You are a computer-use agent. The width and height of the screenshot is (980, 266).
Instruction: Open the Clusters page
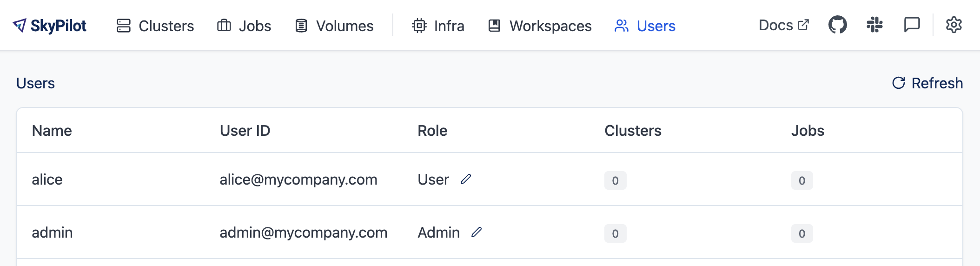[x=155, y=26]
